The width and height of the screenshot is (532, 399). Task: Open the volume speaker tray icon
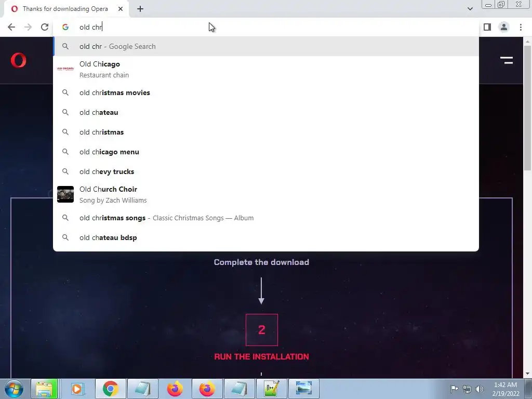click(x=480, y=389)
